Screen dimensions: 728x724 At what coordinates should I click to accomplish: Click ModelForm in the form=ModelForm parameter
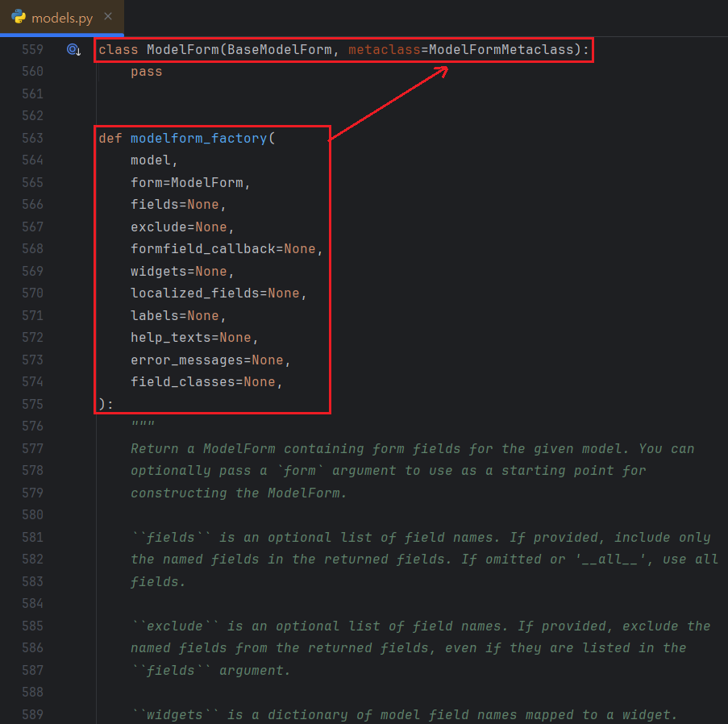[206, 183]
